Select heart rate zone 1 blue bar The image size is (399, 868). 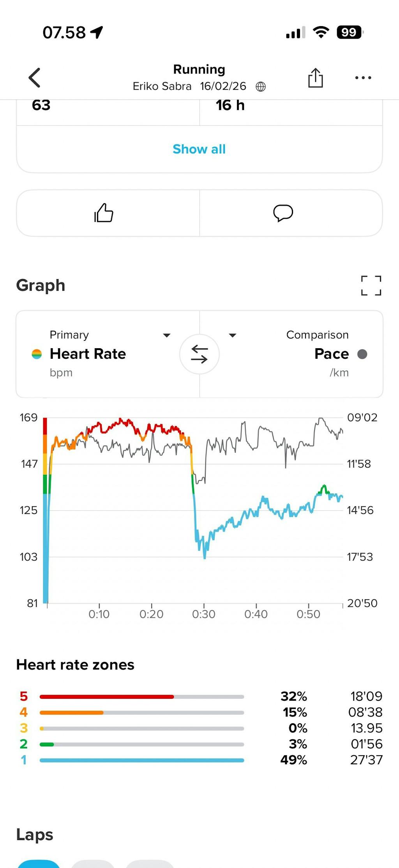click(141, 760)
